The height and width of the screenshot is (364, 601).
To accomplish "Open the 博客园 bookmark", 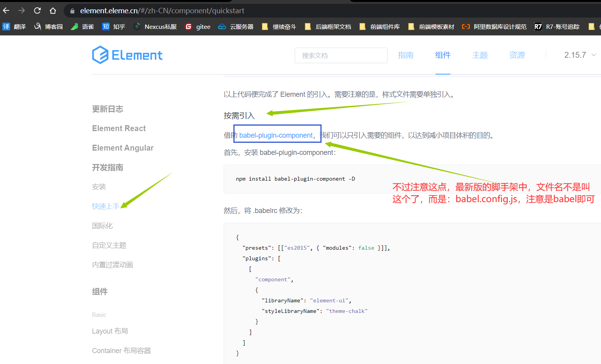I will tap(48, 27).
